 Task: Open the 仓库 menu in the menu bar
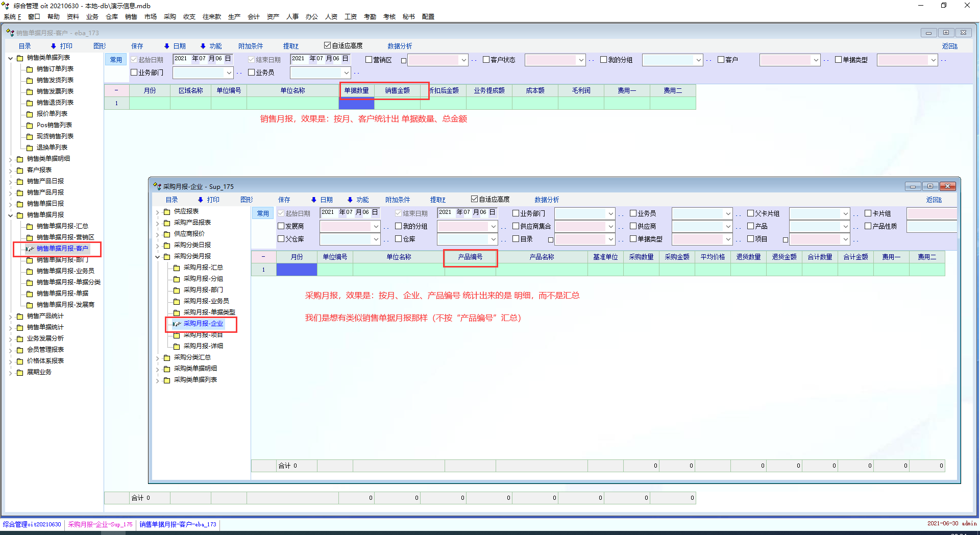[x=111, y=17]
